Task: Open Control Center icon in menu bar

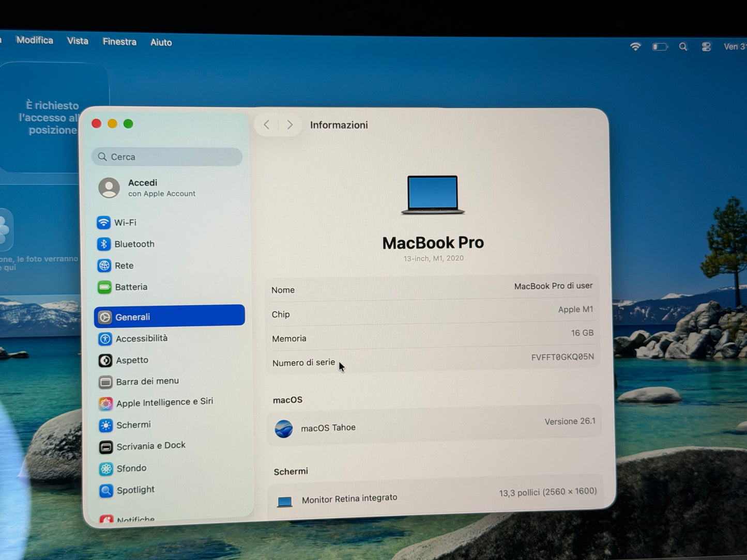Action: pyautogui.click(x=706, y=47)
